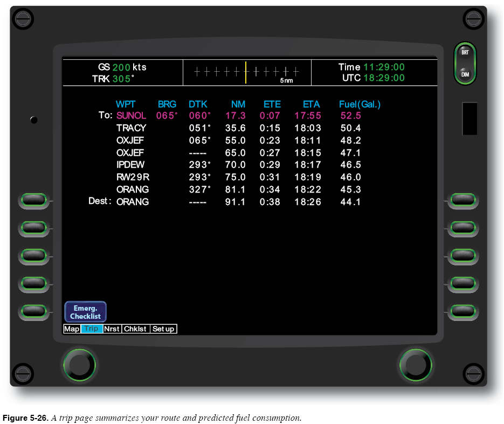Turn the bottom left rotary knob
Image resolution: width=504 pixels, height=424 pixels.
[x=79, y=365]
